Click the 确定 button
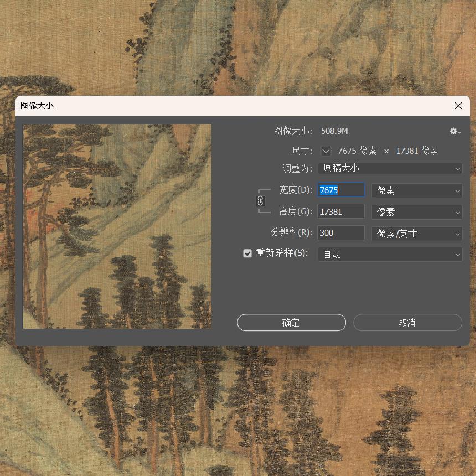The height and width of the screenshot is (476, 476). click(x=291, y=322)
